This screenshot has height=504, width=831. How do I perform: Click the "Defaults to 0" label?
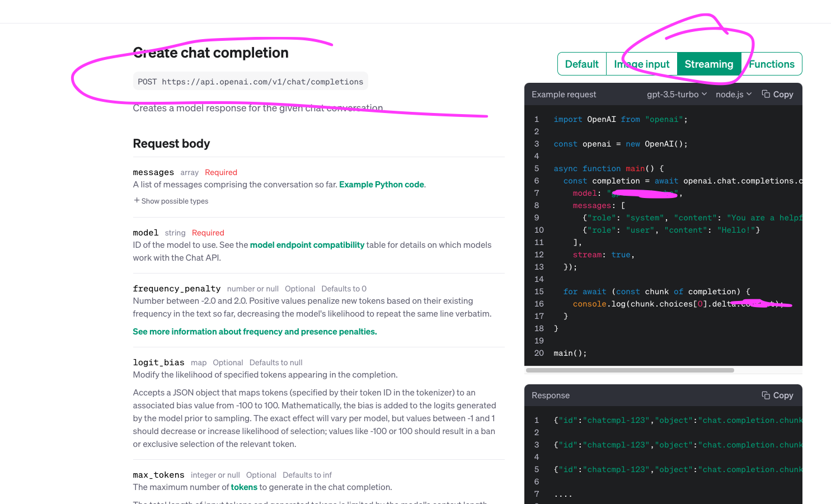point(344,289)
